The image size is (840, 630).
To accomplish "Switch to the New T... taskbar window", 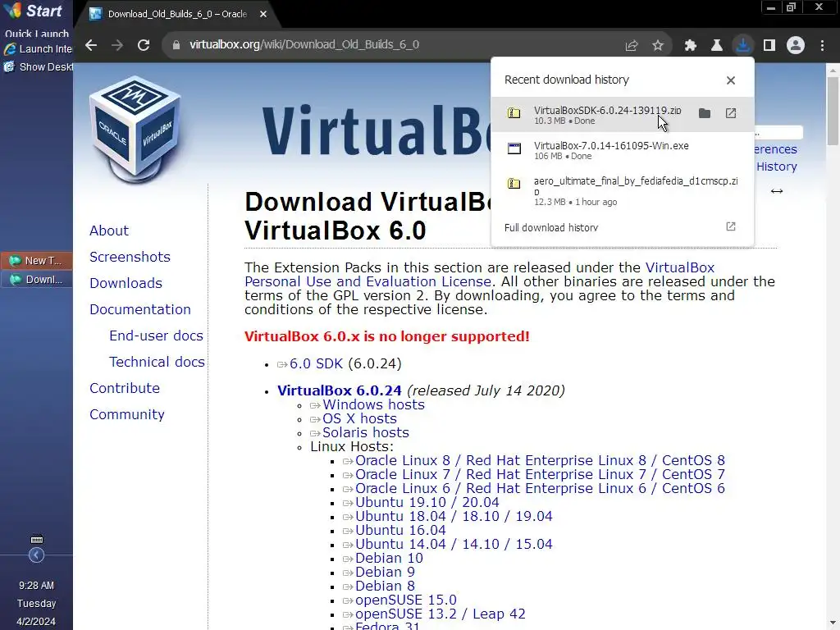I will pyautogui.click(x=36, y=260).
